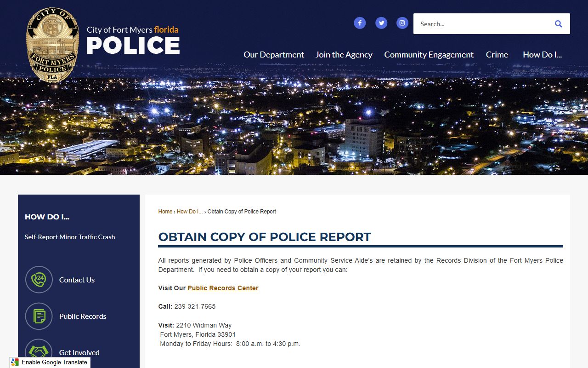Open the Join the Agency menu
Viewport: 588px width, 368px height.
(x=344, y=55)
